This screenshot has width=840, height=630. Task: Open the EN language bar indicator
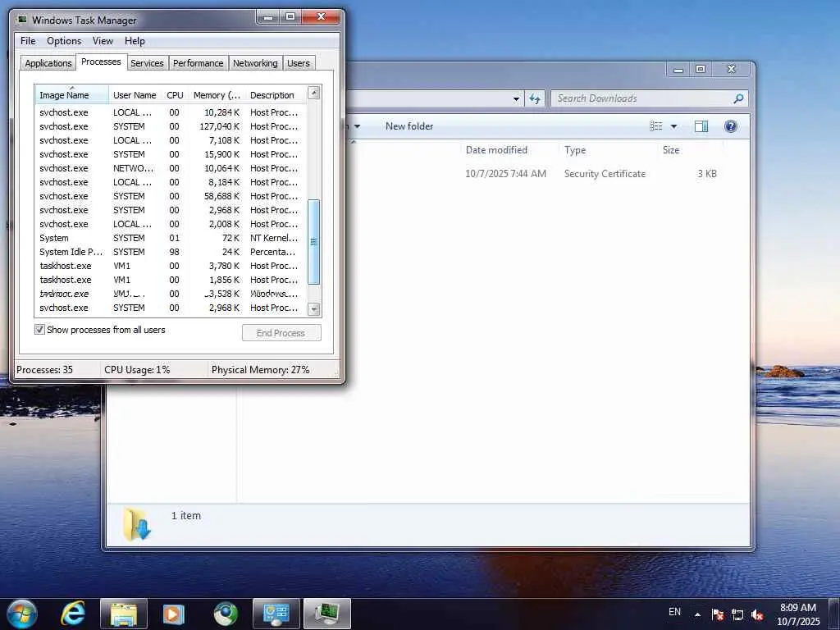pos(674,612)
